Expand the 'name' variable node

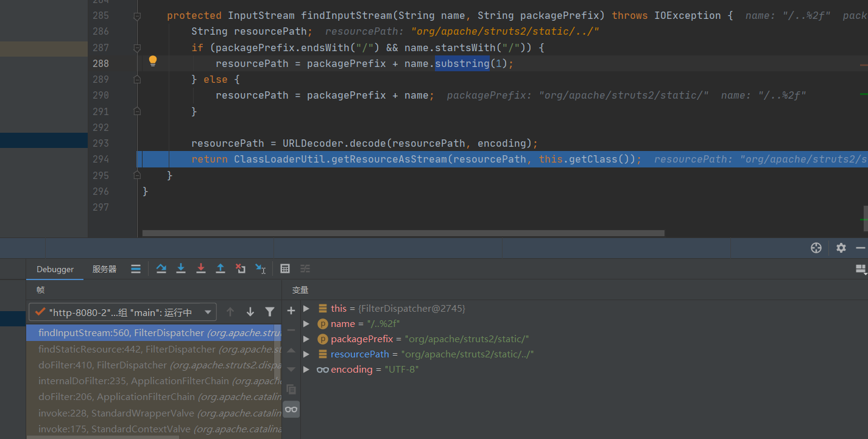(306, 324)
